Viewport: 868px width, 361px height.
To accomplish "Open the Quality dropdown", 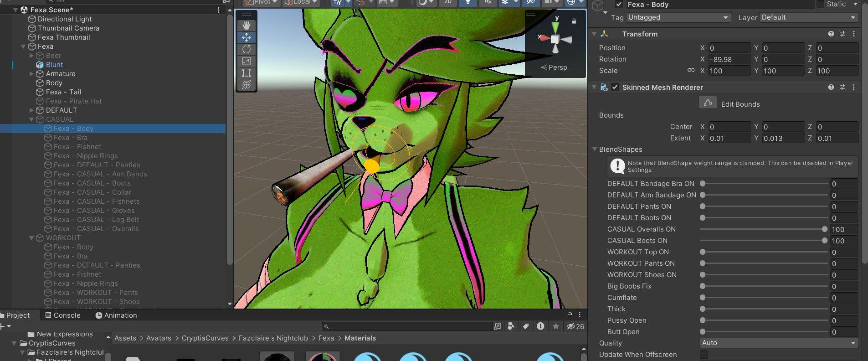I will (x=779, y=343).
